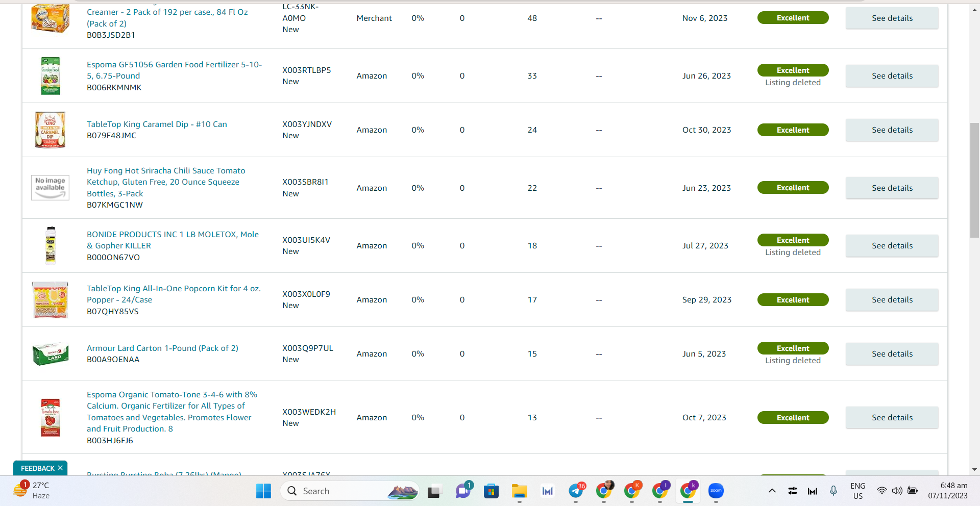Click the Espoma Tomato-Tone product thumbnail

click(50, 417)
